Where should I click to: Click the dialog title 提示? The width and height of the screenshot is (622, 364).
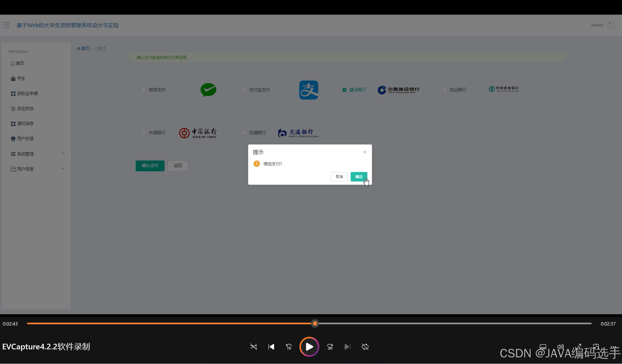(x=258, y=152)
